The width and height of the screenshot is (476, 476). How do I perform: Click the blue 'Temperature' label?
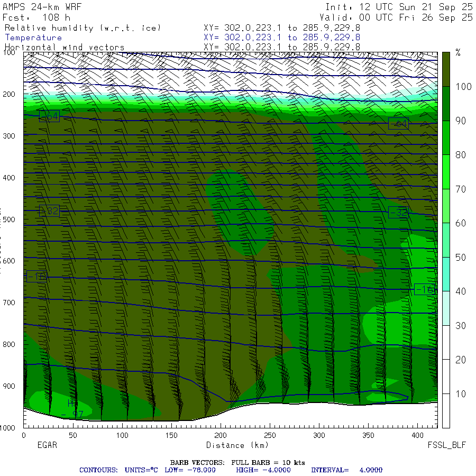coord(33,38)
